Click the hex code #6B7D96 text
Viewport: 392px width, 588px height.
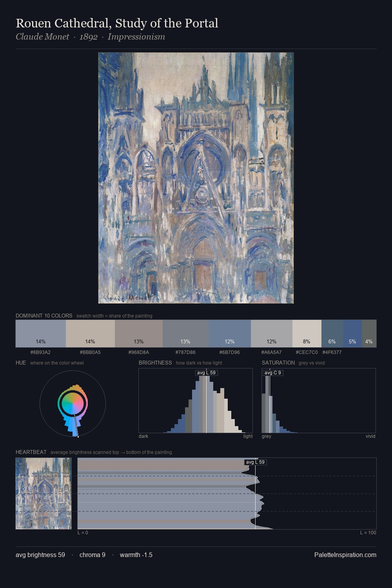click(230, 352)
